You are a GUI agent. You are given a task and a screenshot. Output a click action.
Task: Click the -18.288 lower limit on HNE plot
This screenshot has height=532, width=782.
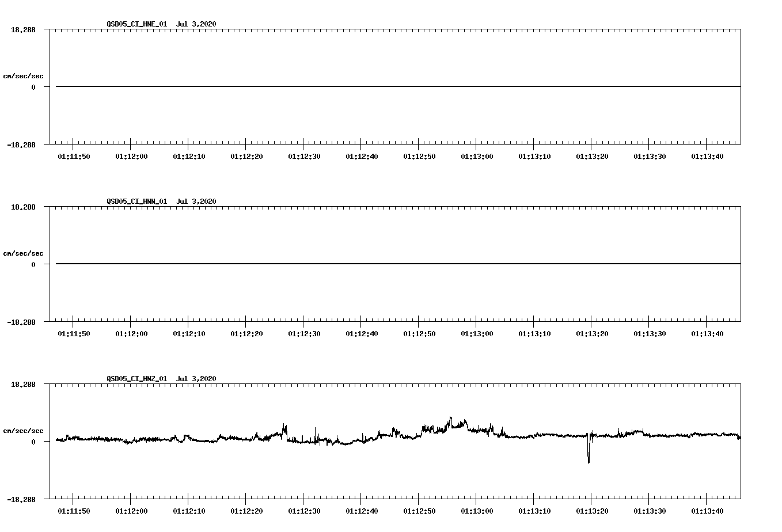point(21,145)
